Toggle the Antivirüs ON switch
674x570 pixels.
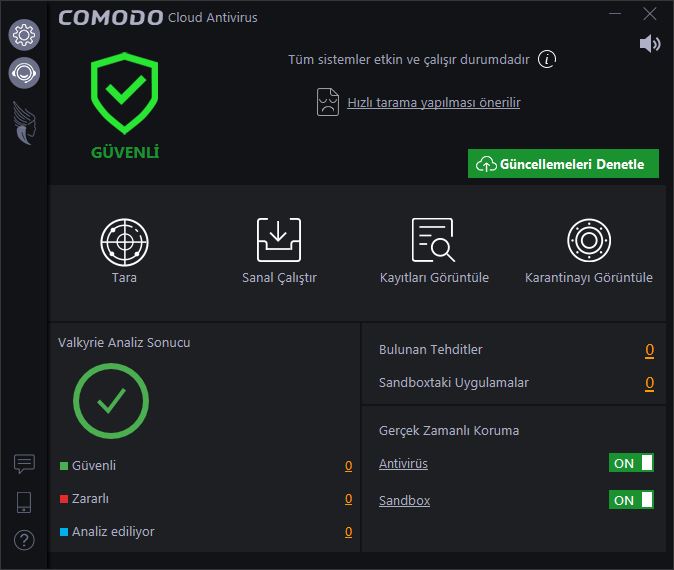coord(631,463)
